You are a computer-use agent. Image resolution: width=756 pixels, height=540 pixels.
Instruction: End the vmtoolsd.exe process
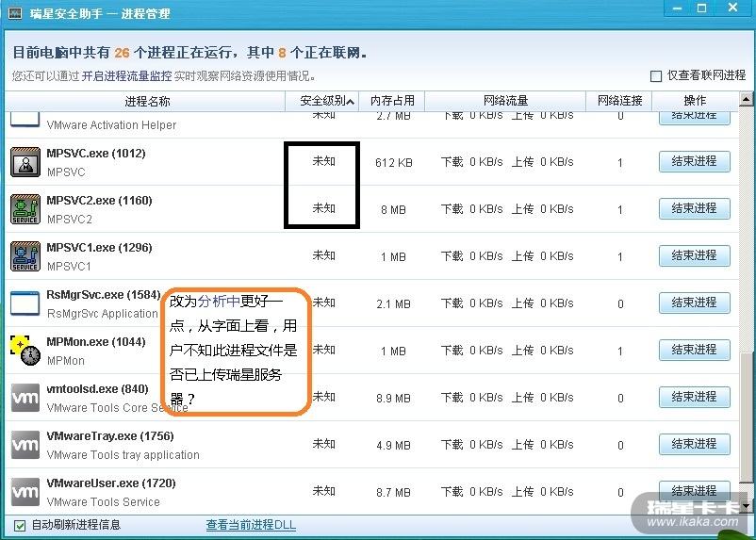click(695, 397)
